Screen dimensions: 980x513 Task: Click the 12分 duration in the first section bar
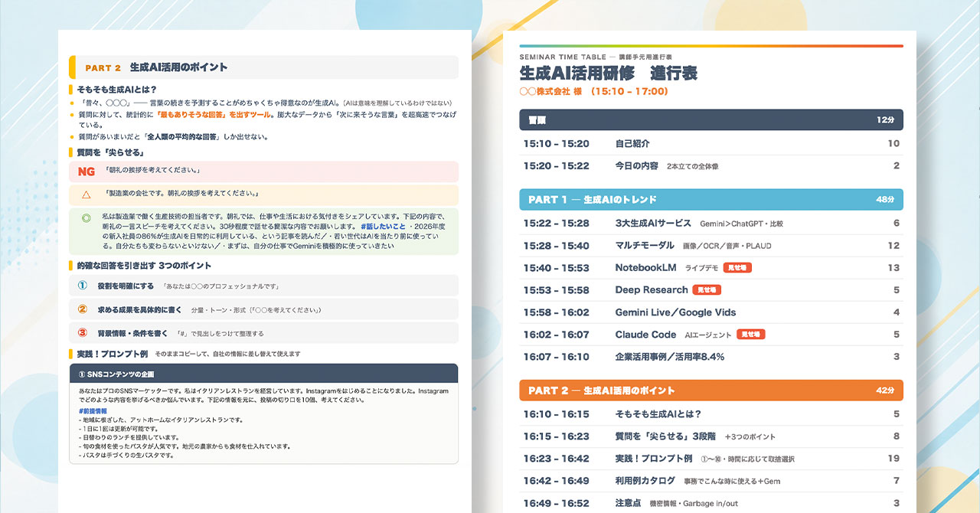coord(885,120)
